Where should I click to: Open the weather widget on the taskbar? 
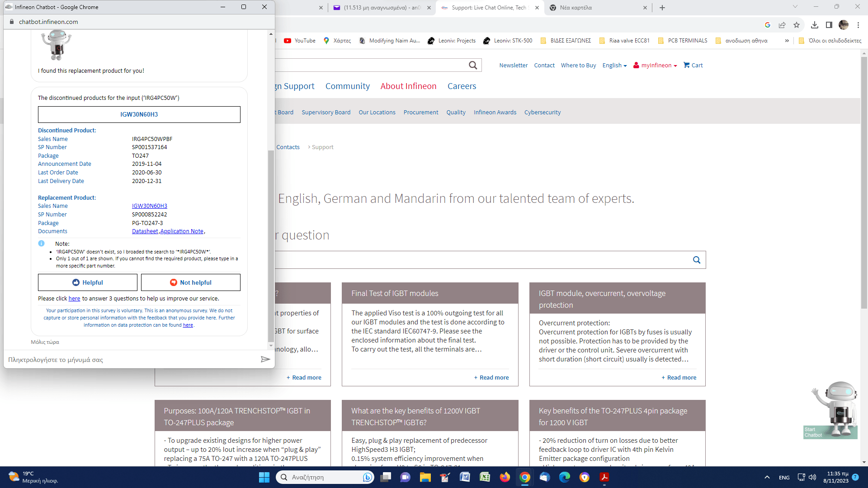point(34,477)
